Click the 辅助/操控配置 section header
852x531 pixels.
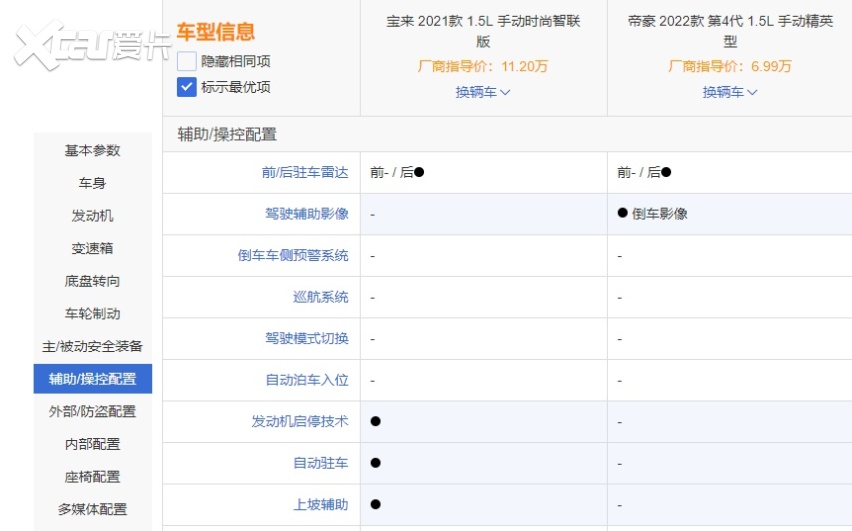point(227,134)
